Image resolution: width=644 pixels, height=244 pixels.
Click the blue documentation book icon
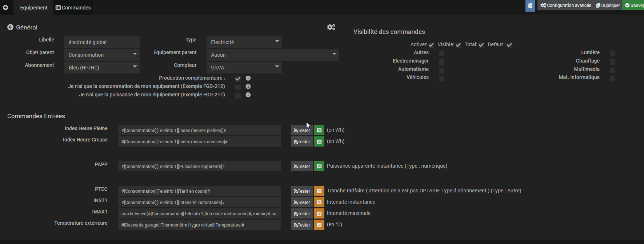point(530,5)
